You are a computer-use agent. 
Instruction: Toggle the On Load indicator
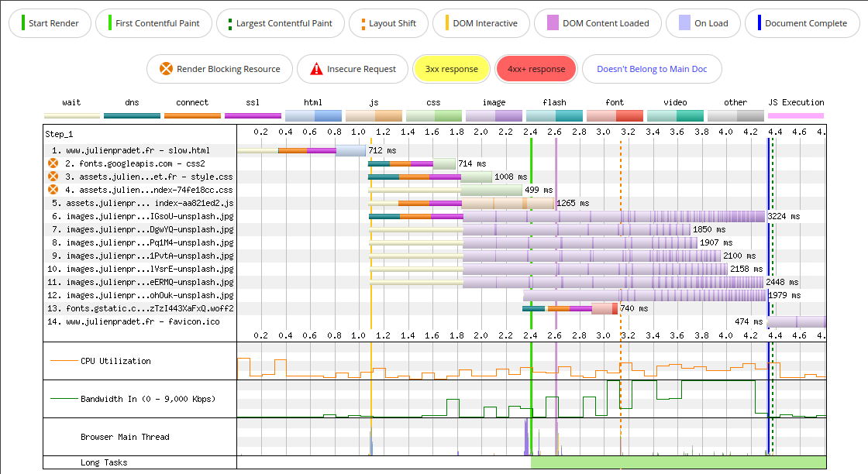[x=703, y=23]
